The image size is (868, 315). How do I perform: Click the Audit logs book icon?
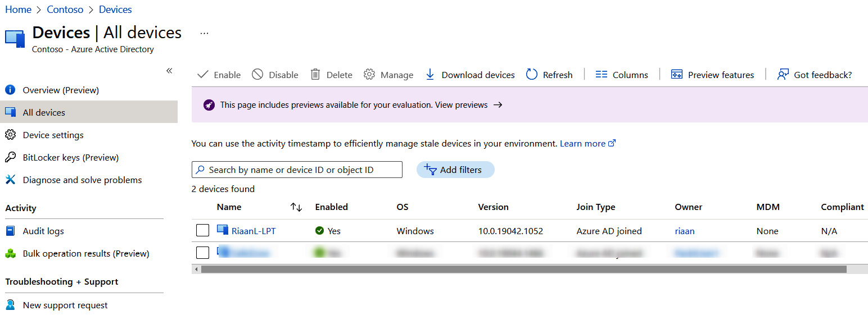tap(10, 231)
